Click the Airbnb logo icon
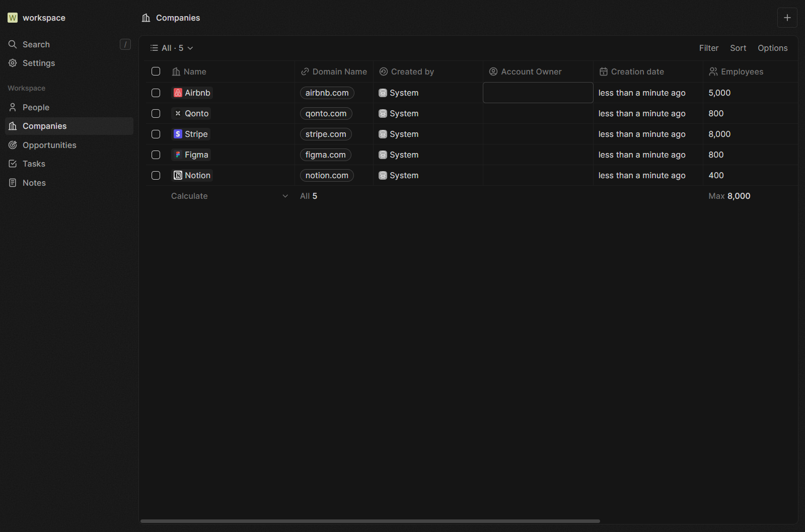This screenshot has height=532, width=805. (x=178, y=93)
